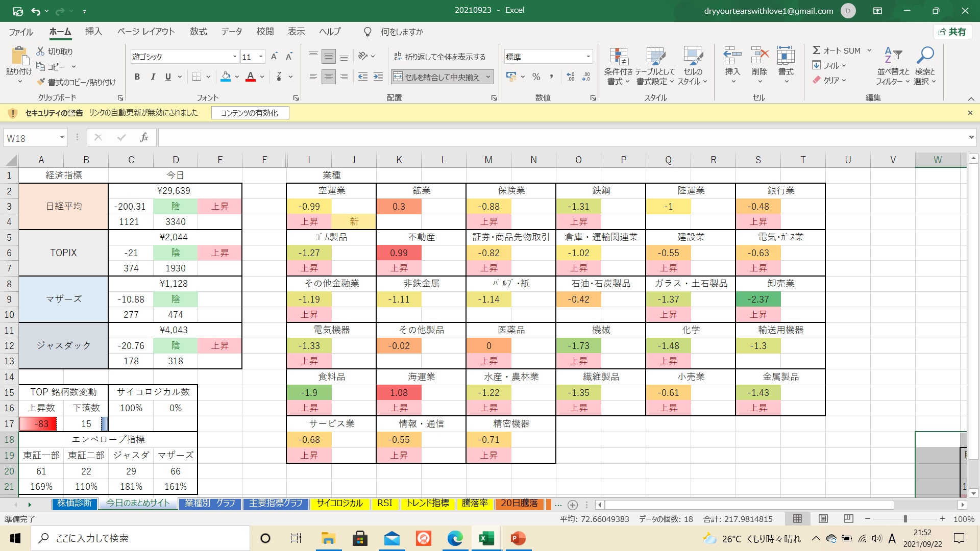This screenshot has height=551, width=980.
Task: Click the Sort and Filter icon
Action: pos(893,55)
